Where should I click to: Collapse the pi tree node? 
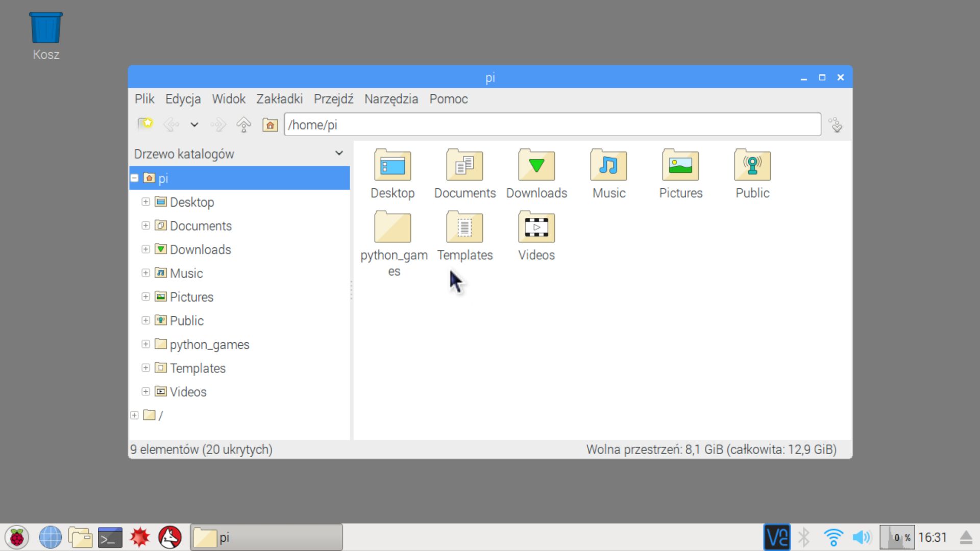coord(135,178)
